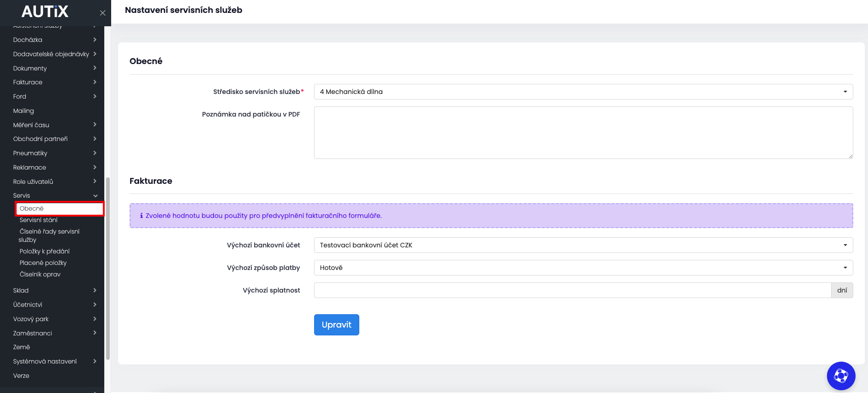Open Placené položky page
The width and height of the screenshot is (868, 393).
43,263
